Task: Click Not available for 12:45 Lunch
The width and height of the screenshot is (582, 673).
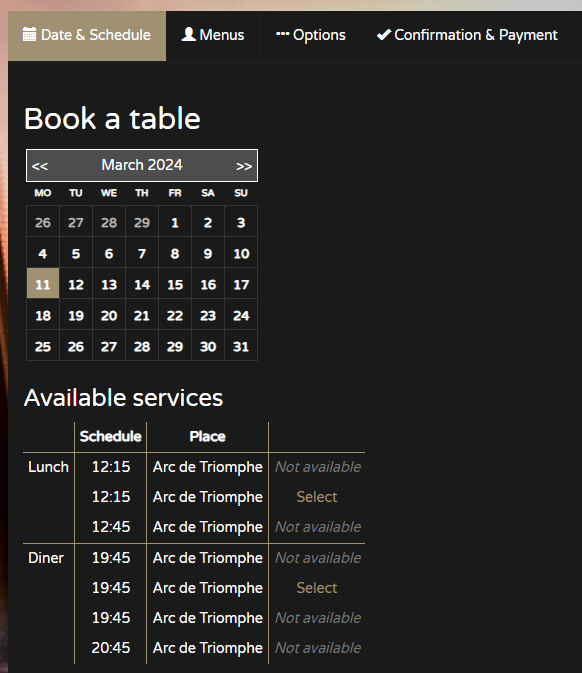Action: (318, 527)
